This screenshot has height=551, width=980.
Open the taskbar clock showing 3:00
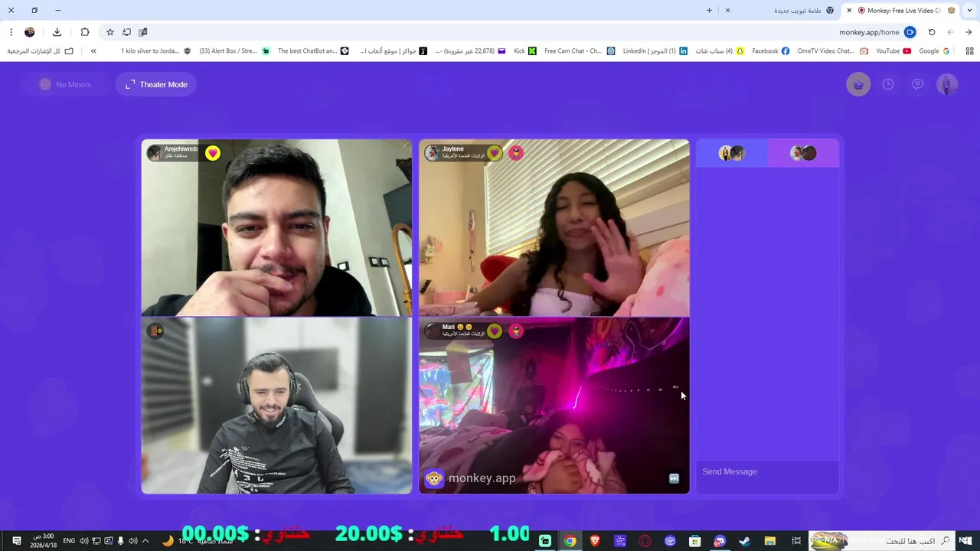43,541
